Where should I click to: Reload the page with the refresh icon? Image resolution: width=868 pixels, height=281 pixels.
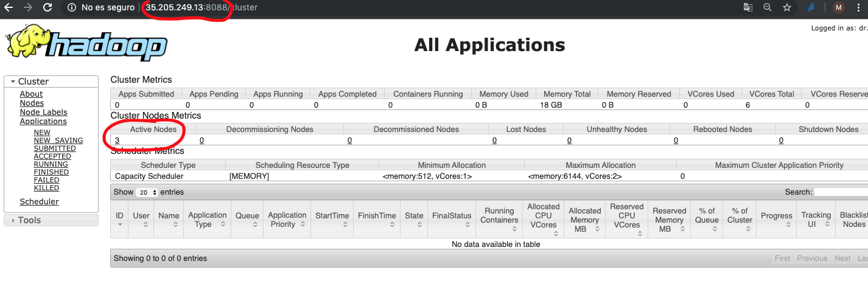[x=47, y=8]
